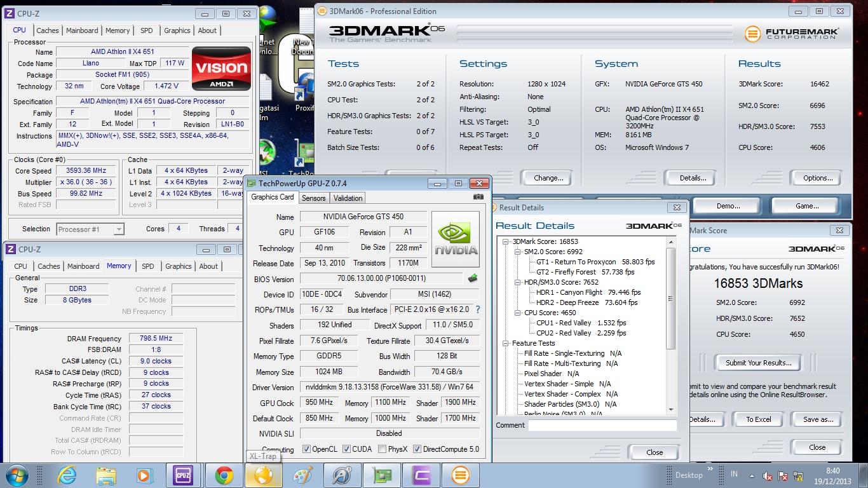The image size is (868, 488).
Task: Collapse the Feature Tests tree node
Action: coord(506,343)
